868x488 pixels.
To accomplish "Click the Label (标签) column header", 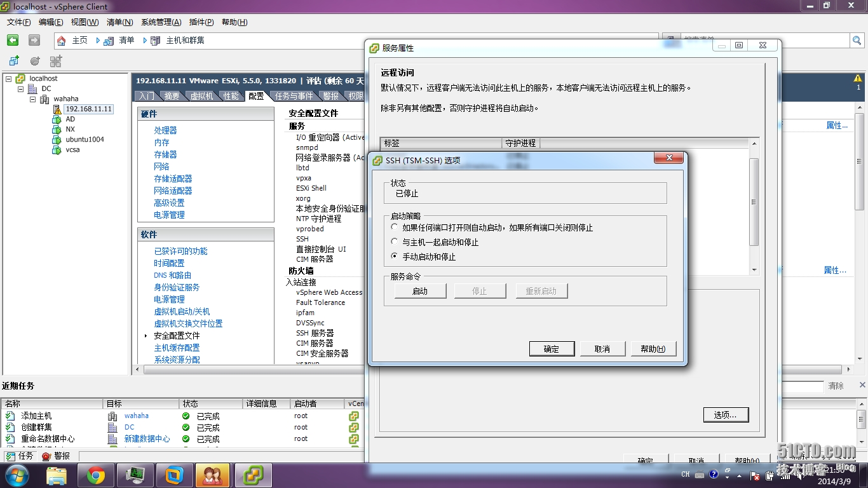I will coord(441,143).
